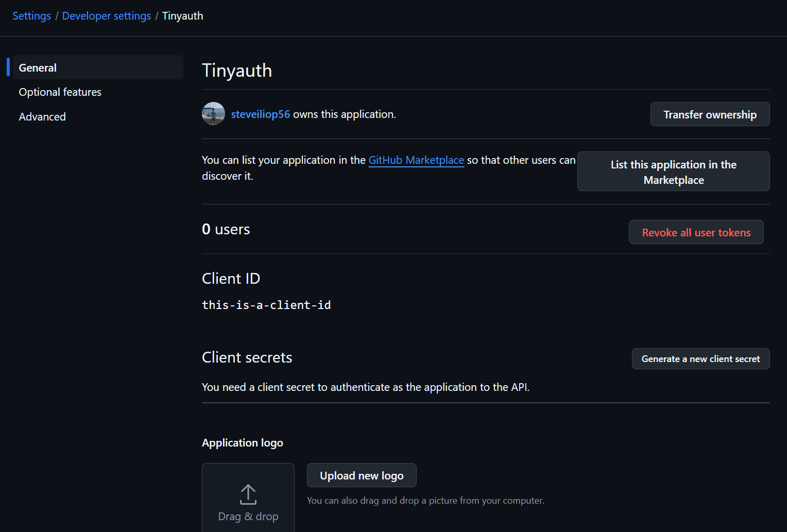Navigate to Advanced settings section
The height and width of the screenshot is (532, 787).
pyautogui.click(x=42, y=116)
